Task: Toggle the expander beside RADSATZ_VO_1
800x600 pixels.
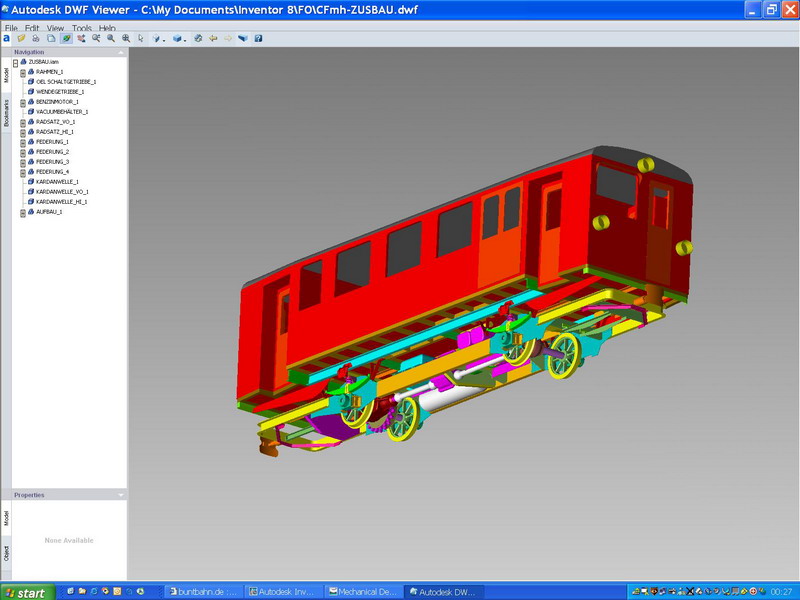Action: pyautogui.click(x=23, y=123)
